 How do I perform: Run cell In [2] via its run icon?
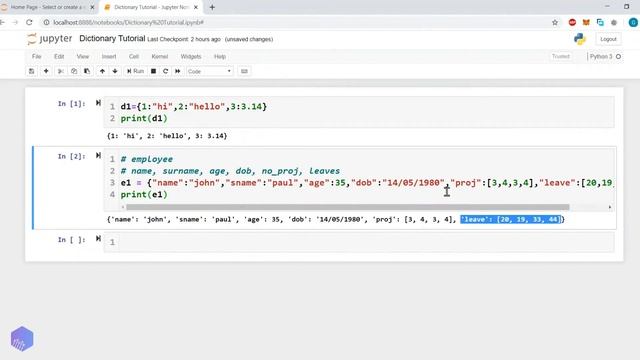tap(98, 156)
